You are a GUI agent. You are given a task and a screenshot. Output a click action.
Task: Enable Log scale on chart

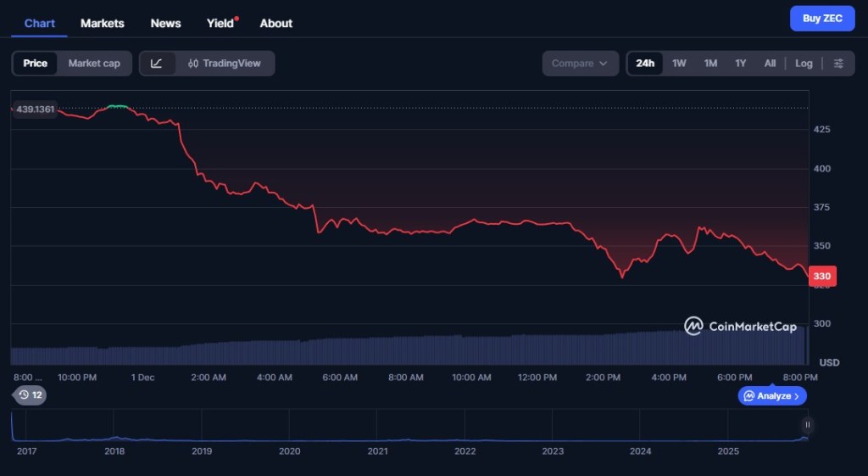tap(804, 64)
